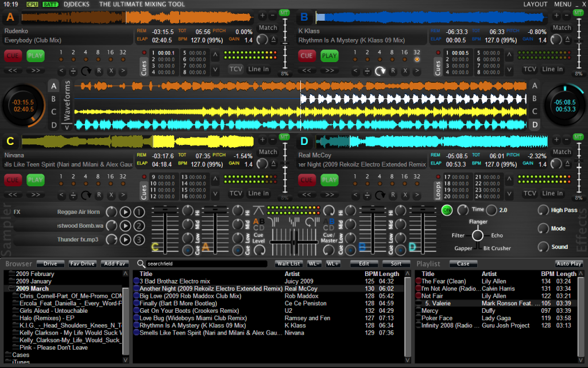The height and width of the screenshot is (368, 588).
Task: Click playlist scrollbar down arrow
Action: [581, 360]
